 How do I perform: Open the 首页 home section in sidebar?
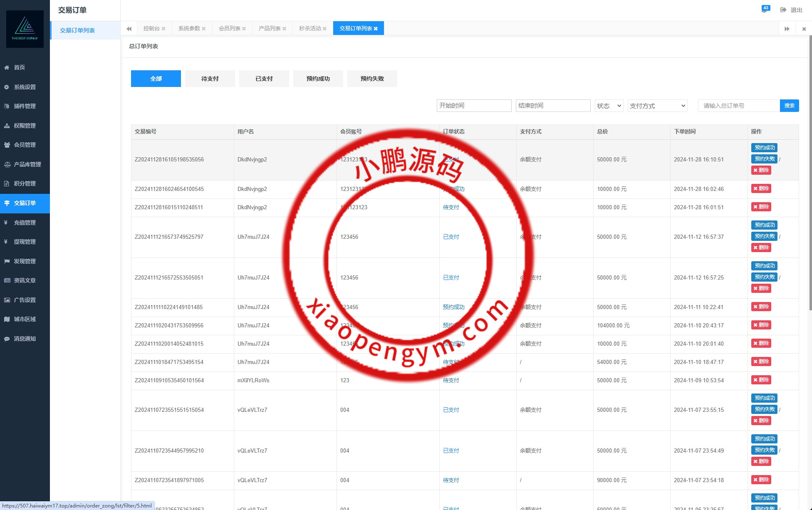tap(19, 67)
